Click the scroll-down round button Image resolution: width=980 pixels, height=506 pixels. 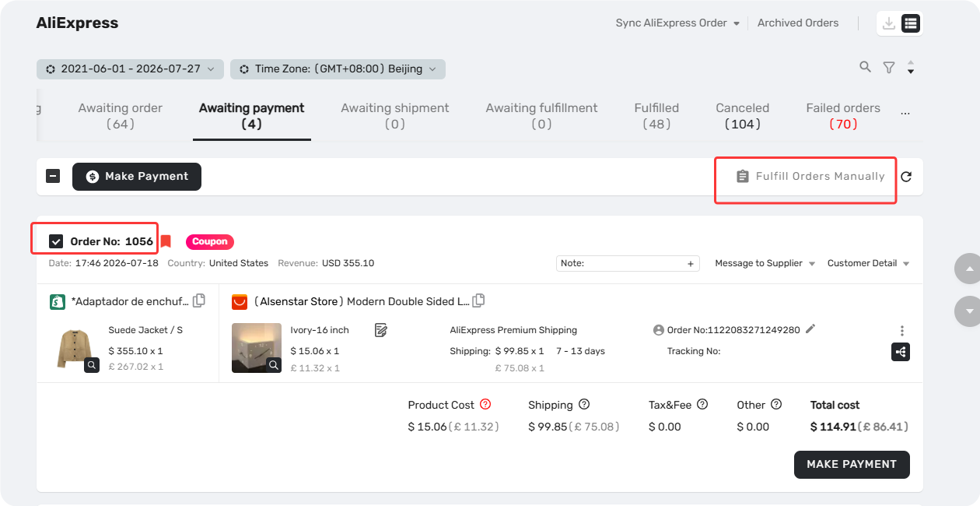pos(969,311)
